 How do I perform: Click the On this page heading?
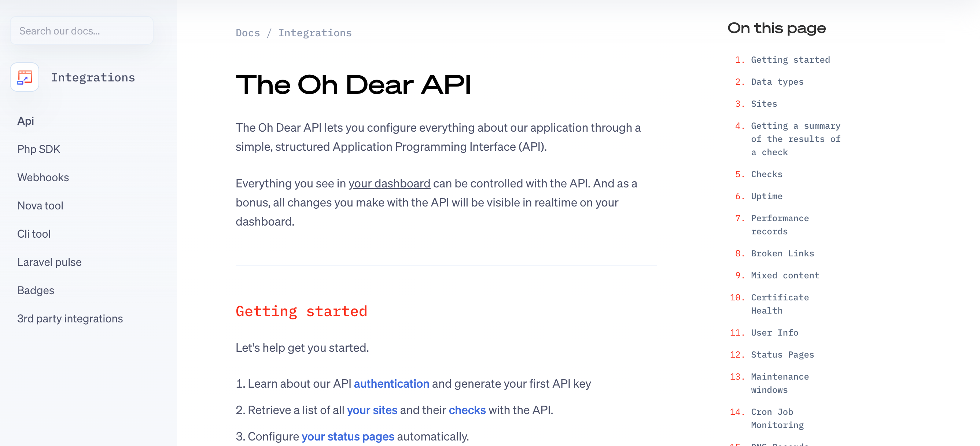(777, 28)
